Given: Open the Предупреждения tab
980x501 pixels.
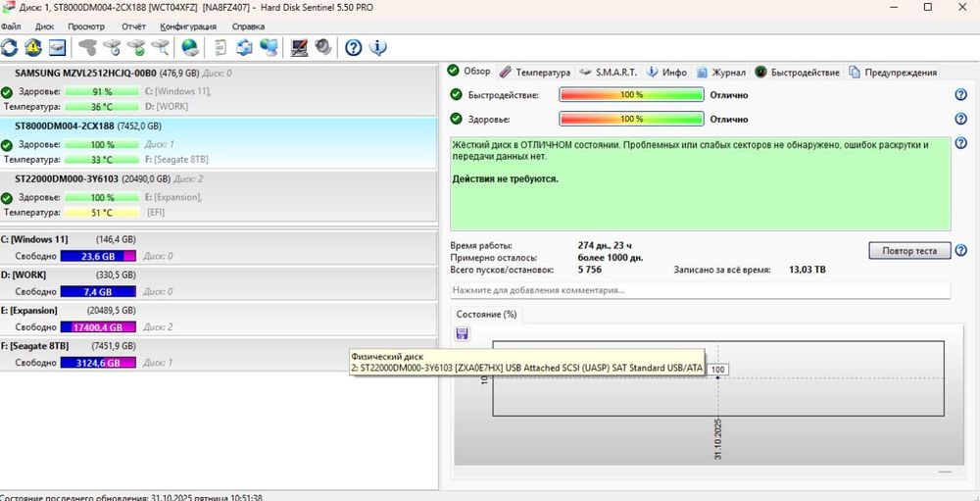Looking at the screenshot, I should point(893,72).
